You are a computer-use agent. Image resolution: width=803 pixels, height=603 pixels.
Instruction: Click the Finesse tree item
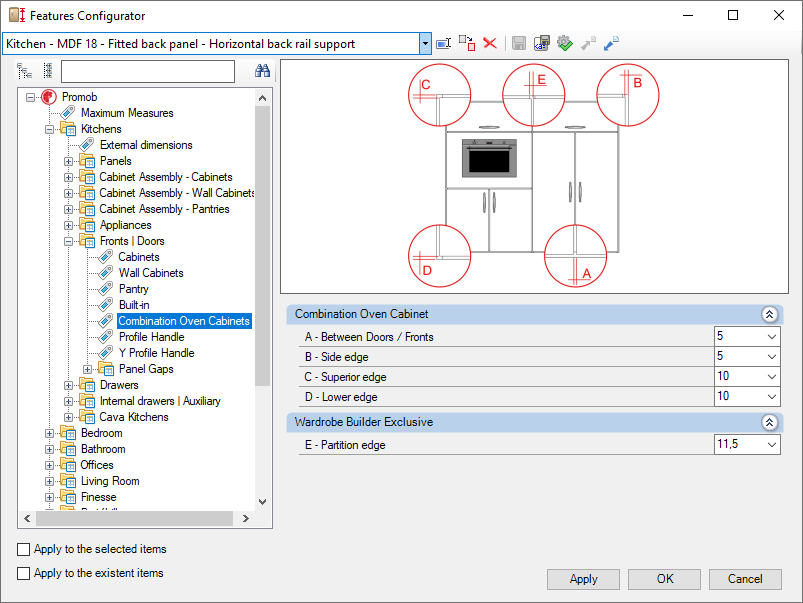pos(98,497)
